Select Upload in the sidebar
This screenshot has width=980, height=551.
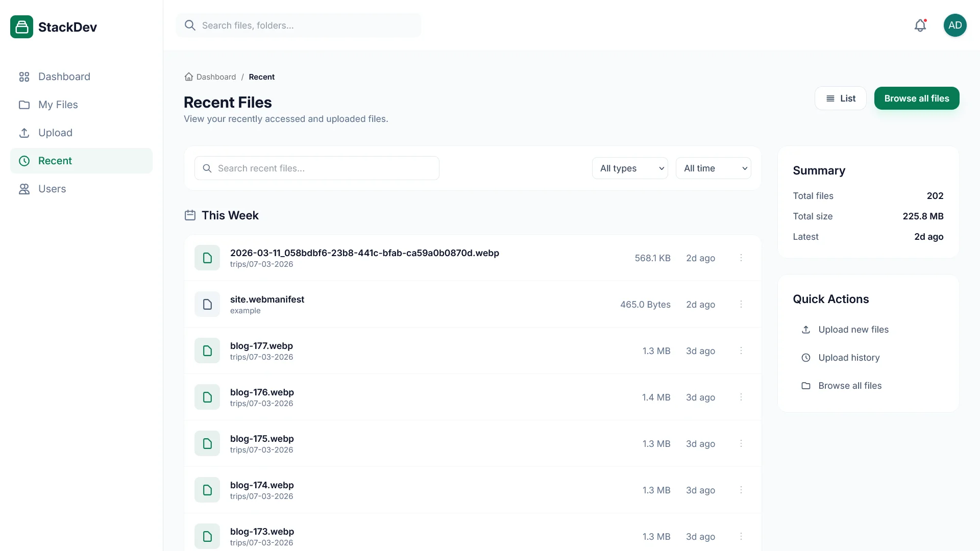tap(55, 133)
